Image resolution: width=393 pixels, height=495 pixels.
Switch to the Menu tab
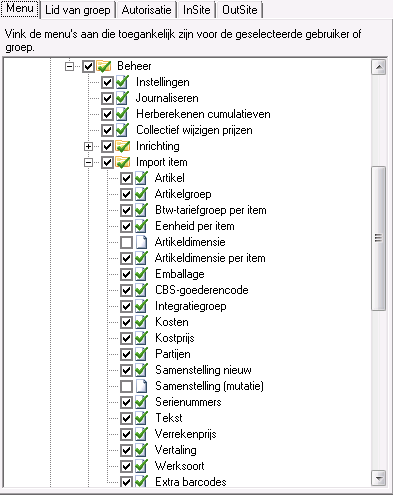(20, 8)
